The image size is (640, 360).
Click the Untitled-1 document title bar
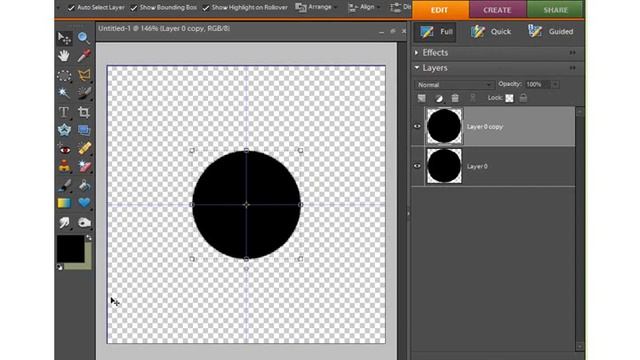(x=252, y=30)
